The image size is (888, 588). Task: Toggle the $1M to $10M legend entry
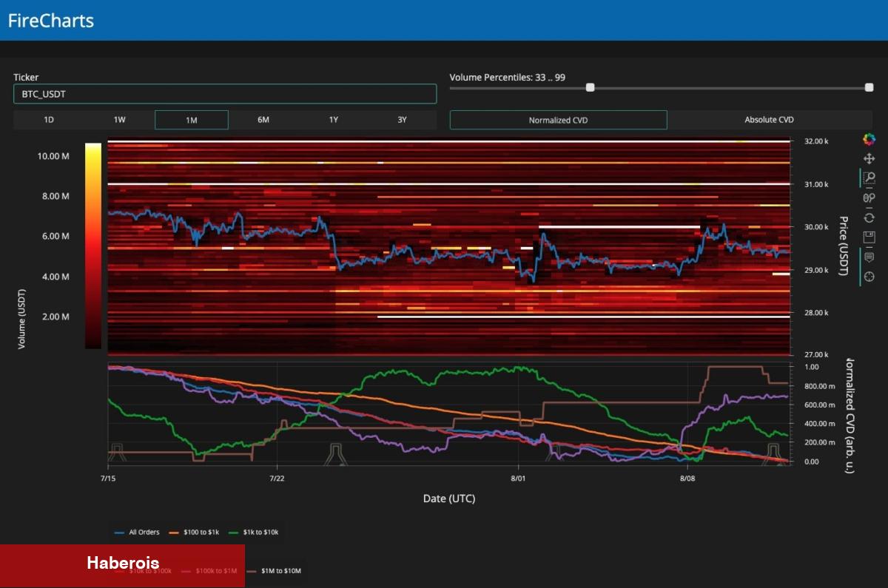274,571
